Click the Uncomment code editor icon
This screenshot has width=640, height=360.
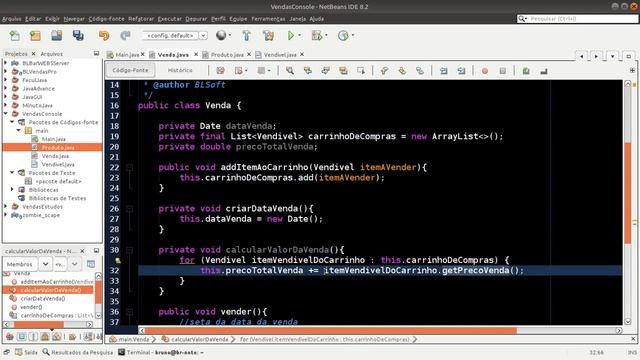(544, 71)
